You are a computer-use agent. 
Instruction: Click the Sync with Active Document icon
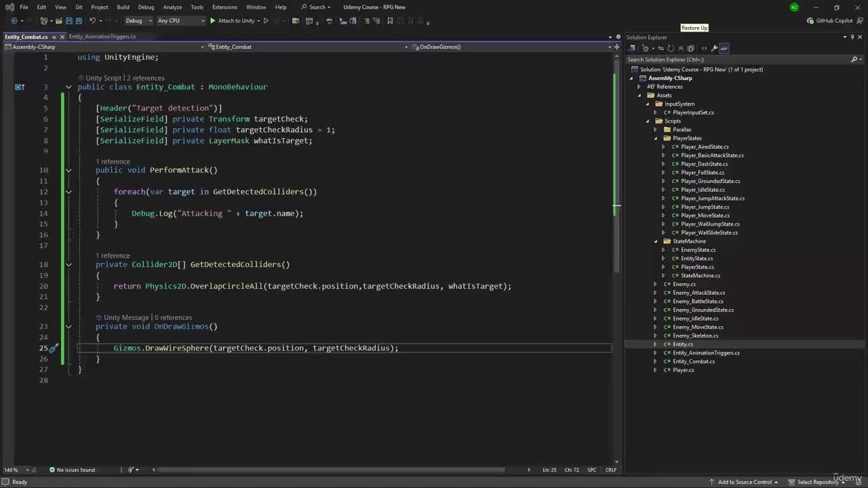(661, 48)
